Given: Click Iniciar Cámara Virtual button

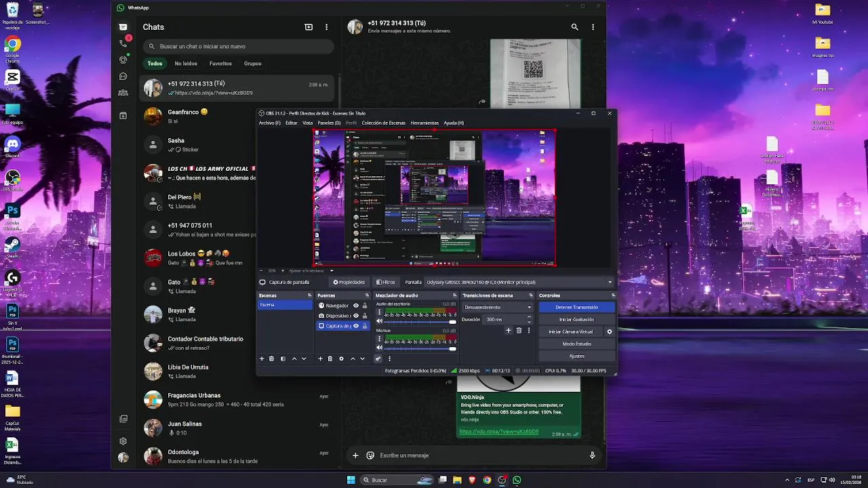Looking at the screenshot, I should pos(570,331).
